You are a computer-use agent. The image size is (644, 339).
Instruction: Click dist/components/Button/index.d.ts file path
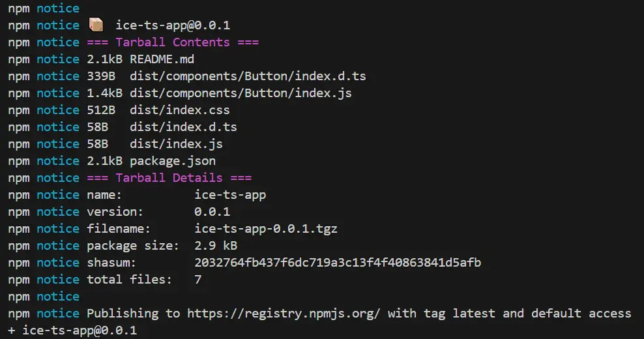pyautogui.click(x=248, y=76)
